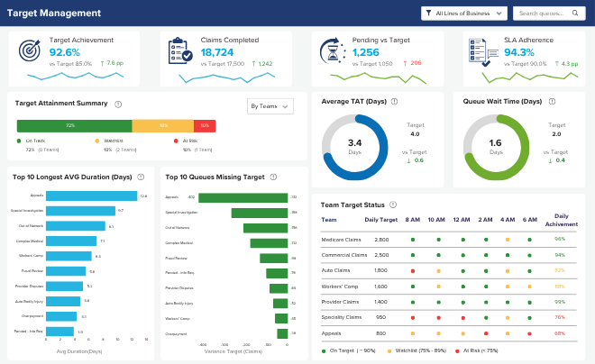Click the SLA Adherence checklist icon
This screenshot has height=364, width=595.
483,52
